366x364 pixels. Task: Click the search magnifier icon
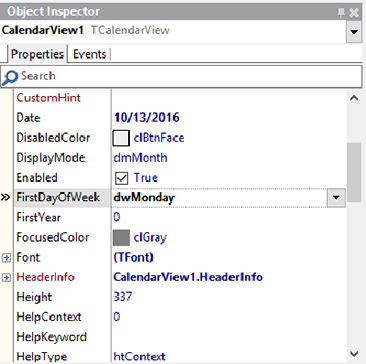pos(10,78)
